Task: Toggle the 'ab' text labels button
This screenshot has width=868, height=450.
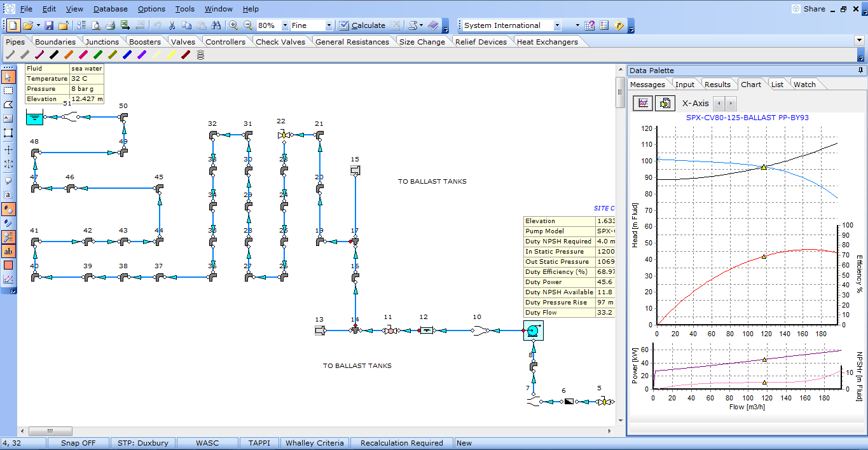Action: 8,251
